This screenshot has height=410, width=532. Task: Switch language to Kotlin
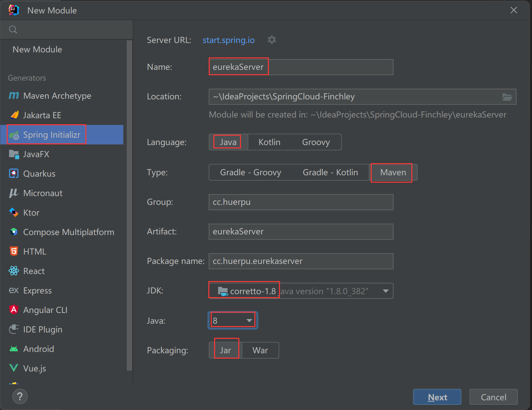click(x=269, y=142)
